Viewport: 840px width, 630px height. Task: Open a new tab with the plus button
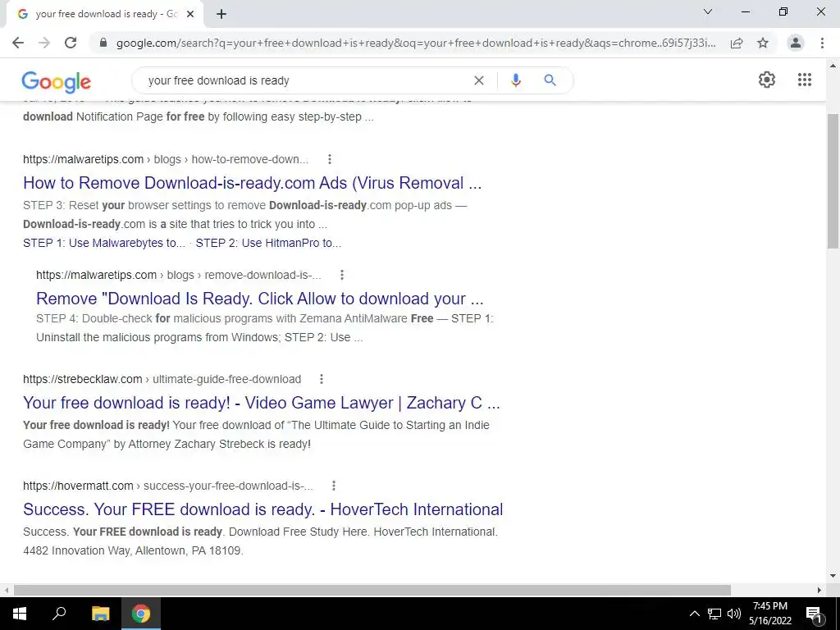pyautogui.click(x=221, y=14)
